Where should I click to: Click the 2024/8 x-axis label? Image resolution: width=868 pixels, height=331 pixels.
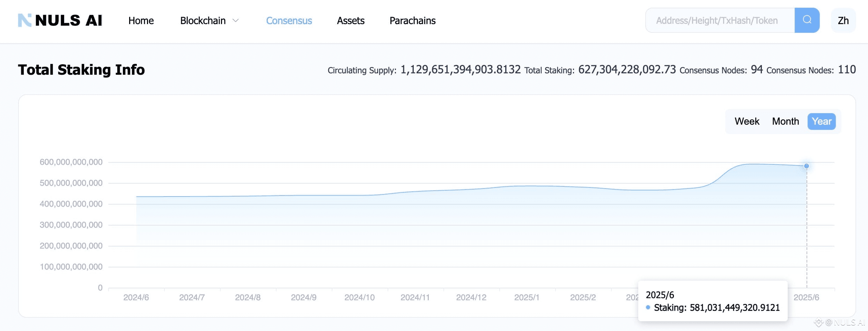[x=248, y=297]
